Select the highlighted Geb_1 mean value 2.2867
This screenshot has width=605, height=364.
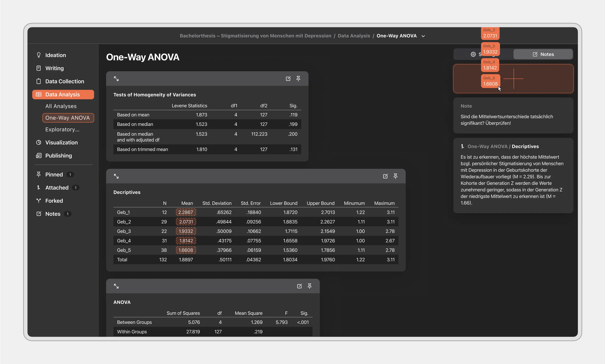pyautogui.click(x=186, y=212)
